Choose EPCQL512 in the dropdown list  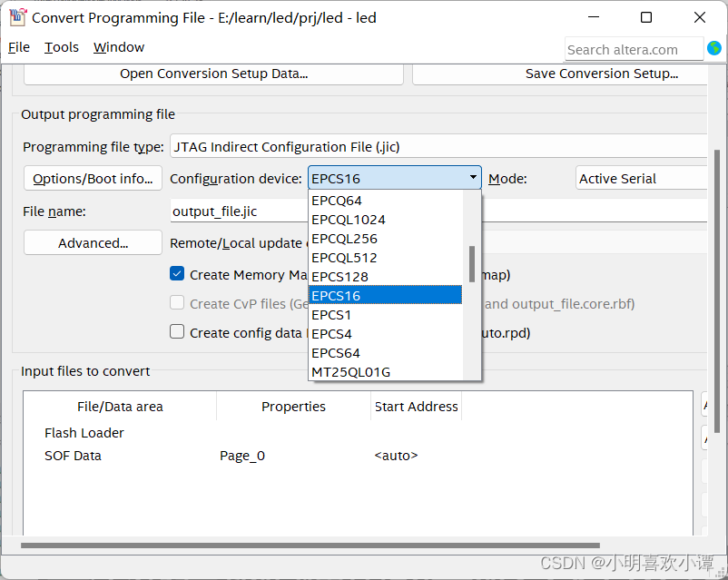pos(386,258)
